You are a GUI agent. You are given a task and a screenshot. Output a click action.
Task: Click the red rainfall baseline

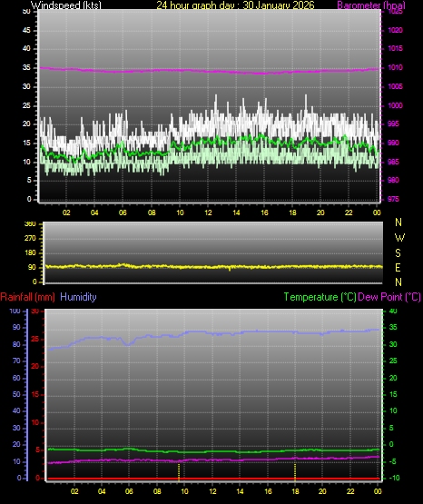[213, 479]
